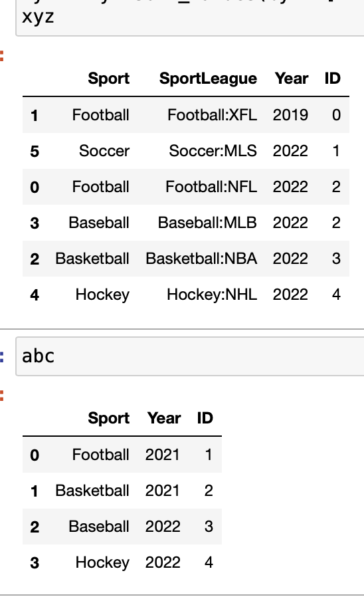Click the Year header in first table
Viewport: 364px width, 597px height.
(292, 78)
